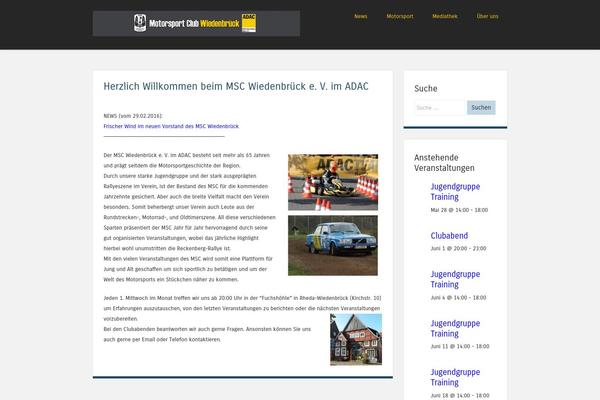
Task: Open the News menu item
Action: [360, 16]
